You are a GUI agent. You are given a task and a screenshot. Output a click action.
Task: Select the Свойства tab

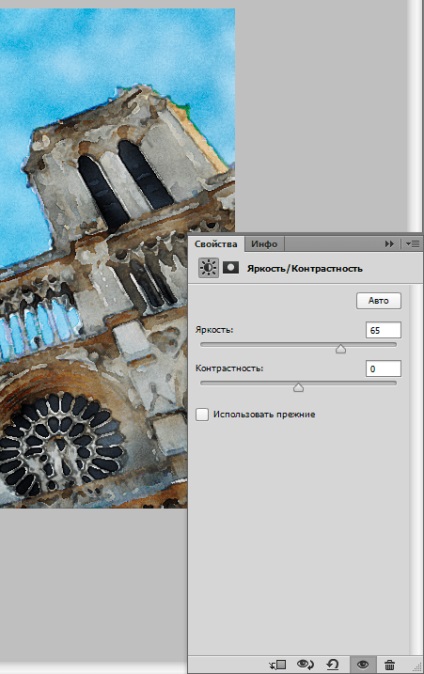[x=216, y=244]
